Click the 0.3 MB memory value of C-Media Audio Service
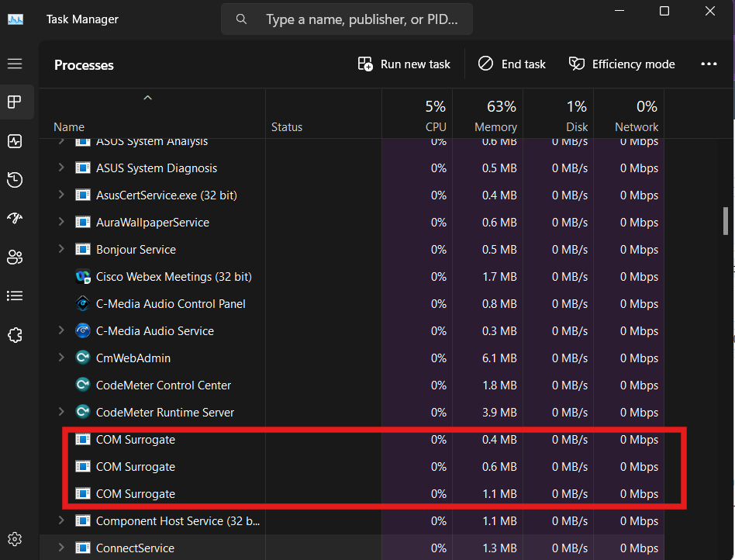Image resolution: width=735 pixels, height=560 pixels. click(x=499, y=330)
